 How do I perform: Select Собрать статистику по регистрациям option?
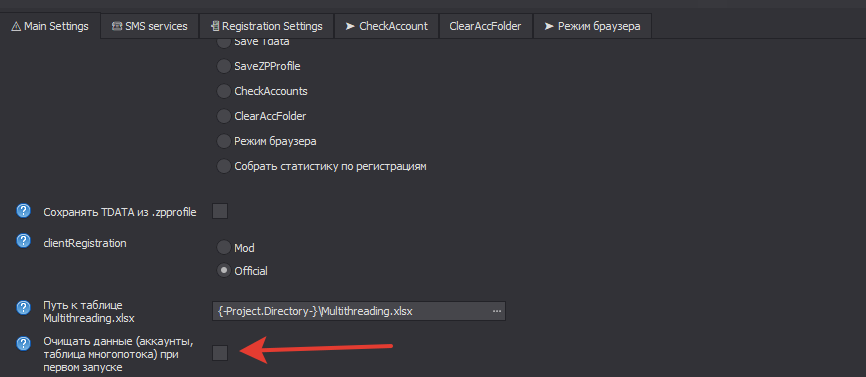tap(223, 166)
